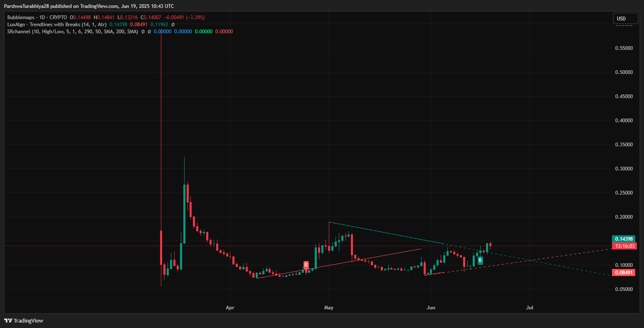Click the red B breakout marker
Screen dimensions: 644x328
coord(306,265)
